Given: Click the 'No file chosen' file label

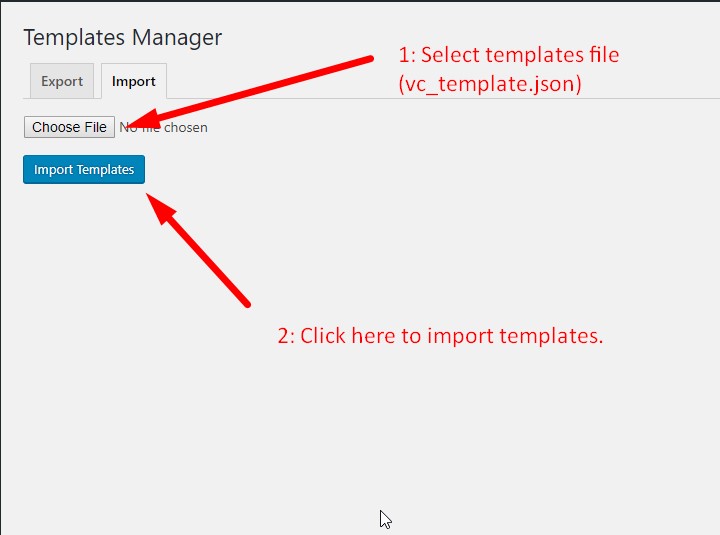Looking at the screenshot, I should click(163, 127).
